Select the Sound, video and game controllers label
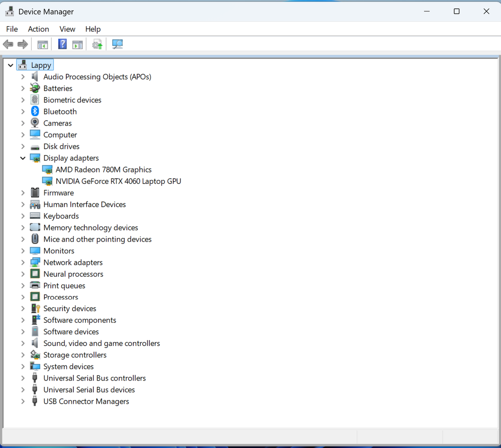Screen dimensions: 501x448 pos(101,343)
